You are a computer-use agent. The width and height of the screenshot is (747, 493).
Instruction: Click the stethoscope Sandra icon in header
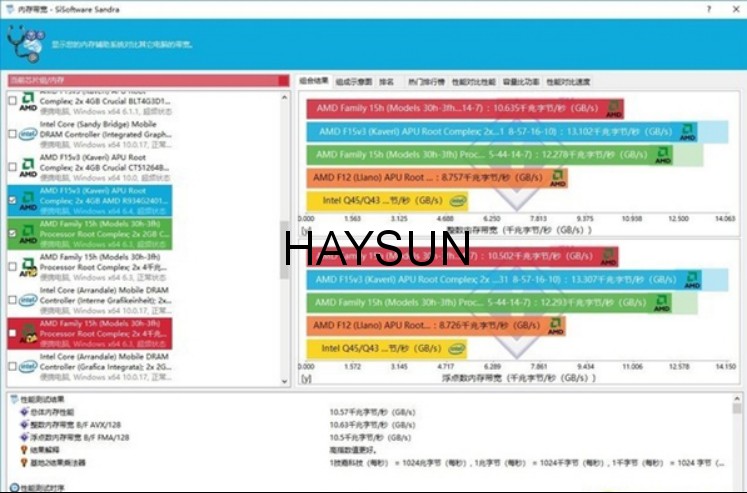pyautogui.click(x=26, y=44)
